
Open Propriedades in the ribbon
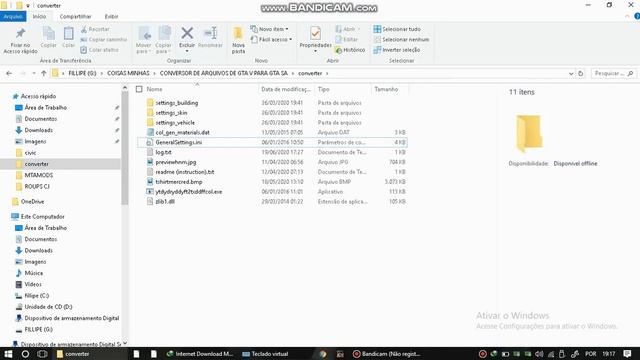pos(315,38)
